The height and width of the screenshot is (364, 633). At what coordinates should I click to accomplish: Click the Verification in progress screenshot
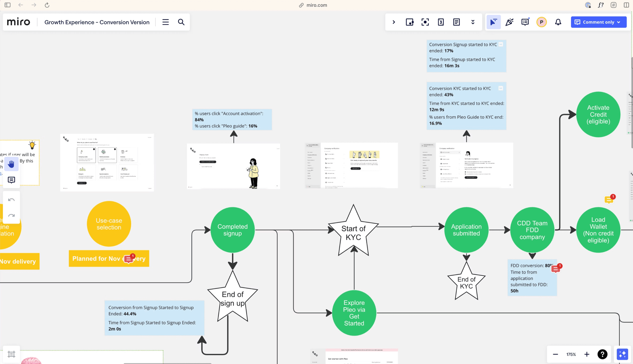coord(466,165)
